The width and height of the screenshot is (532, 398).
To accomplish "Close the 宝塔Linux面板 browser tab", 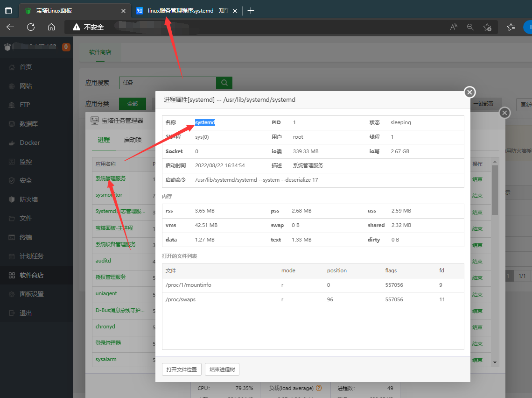I will pyautogui.click(x=124, y=11).
